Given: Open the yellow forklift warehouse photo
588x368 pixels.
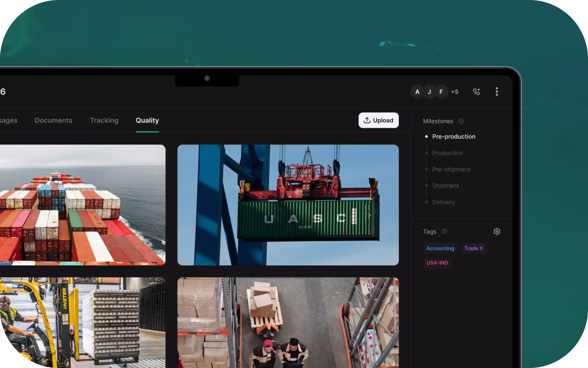Looking at the screenshot, I should (83, 322).
